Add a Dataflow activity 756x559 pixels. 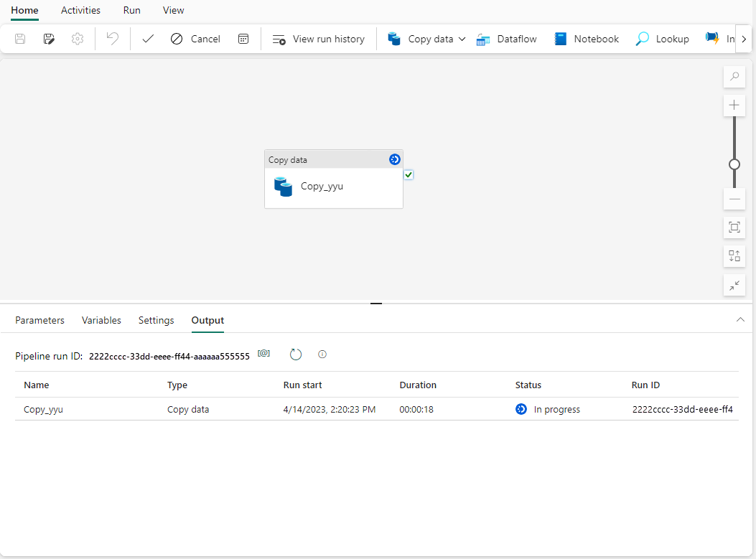(506, 39)
